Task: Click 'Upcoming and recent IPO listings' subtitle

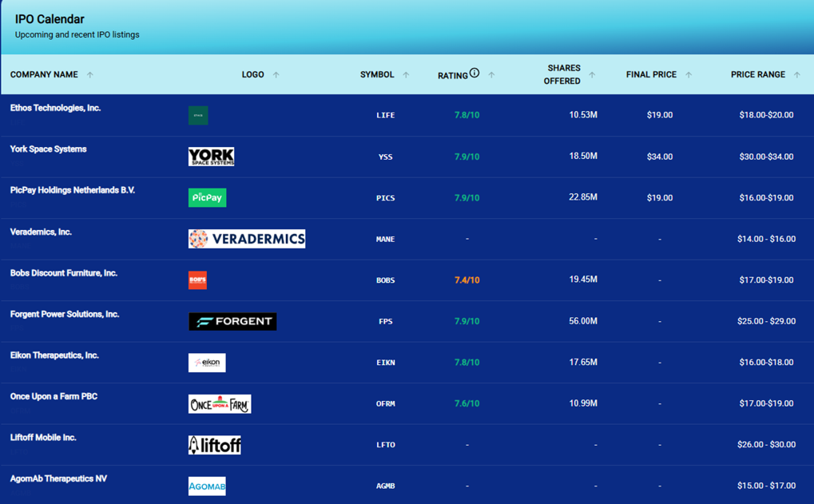Action: 77,35
